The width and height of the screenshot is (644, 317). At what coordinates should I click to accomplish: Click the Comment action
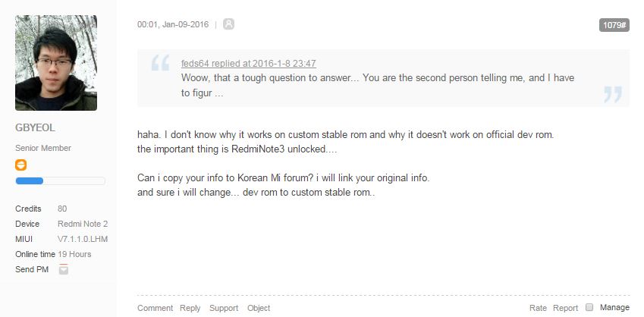pos(156,308)
